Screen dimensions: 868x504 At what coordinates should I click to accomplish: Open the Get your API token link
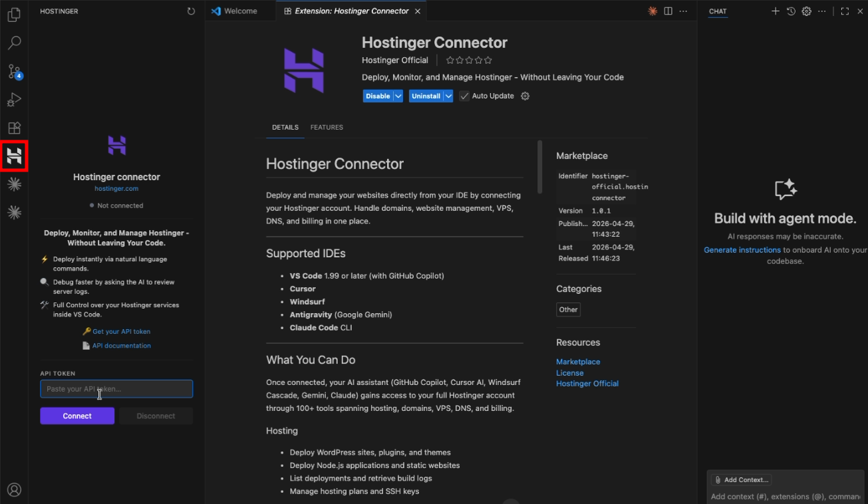click(121, 332)
